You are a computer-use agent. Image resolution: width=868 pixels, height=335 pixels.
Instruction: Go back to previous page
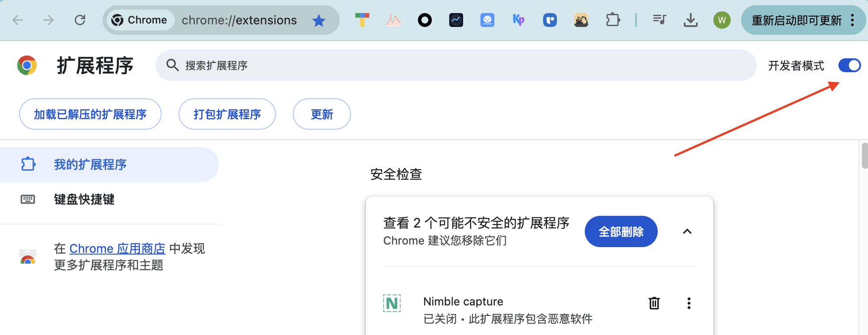tap(17, 20)
